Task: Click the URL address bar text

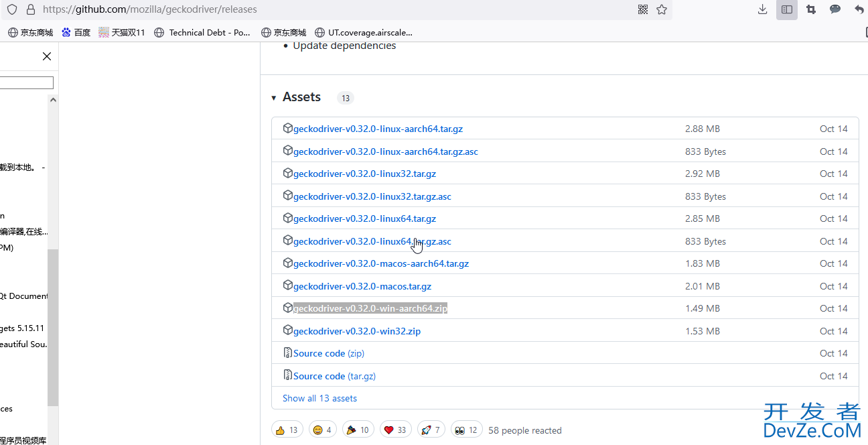Action: coord(150,9)
